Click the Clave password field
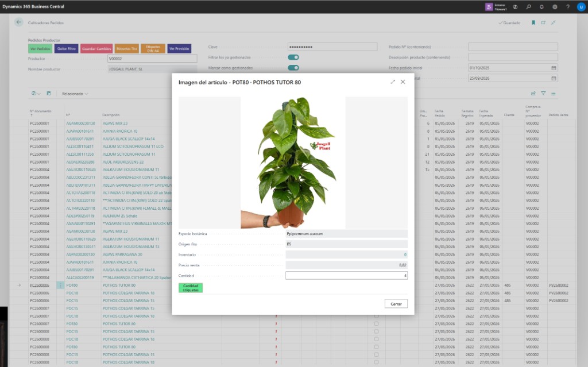The image size is (588, 367). click(x=332, y=47)
